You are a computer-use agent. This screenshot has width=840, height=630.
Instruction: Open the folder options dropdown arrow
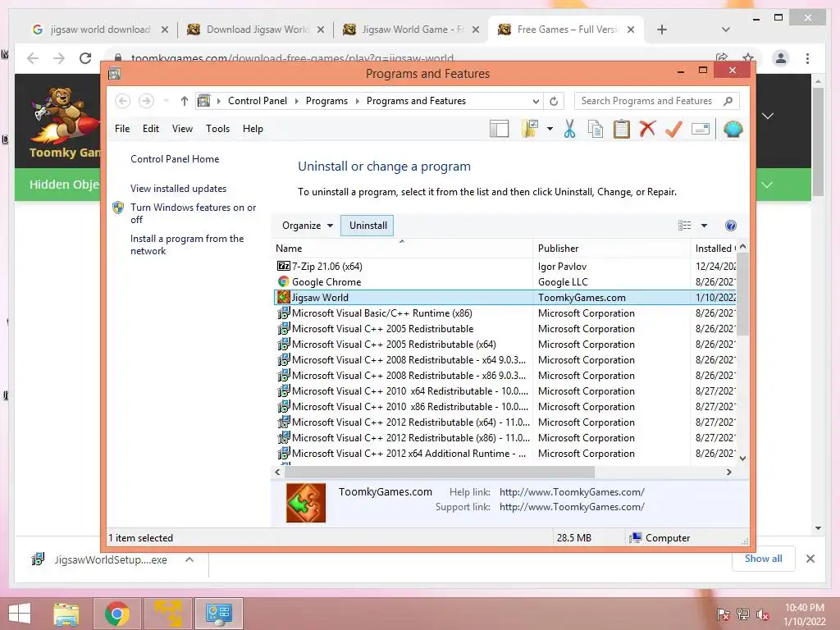click(550, 129)
